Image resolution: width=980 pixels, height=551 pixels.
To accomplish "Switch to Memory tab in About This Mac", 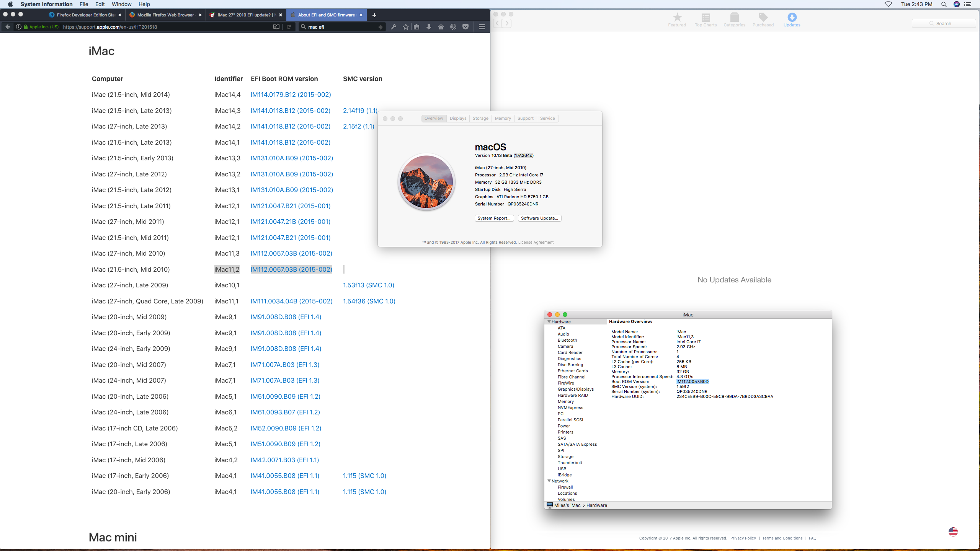I will pyautogui.click(x=503, y=118).
